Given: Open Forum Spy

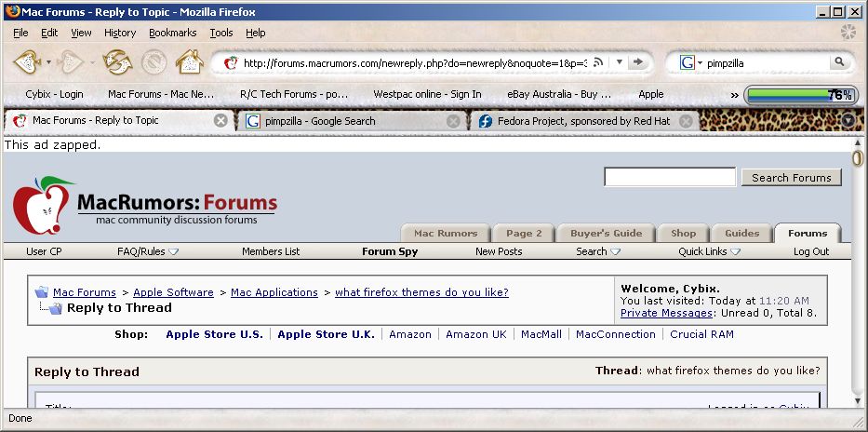Looking at the screenshot, I should 390,251.
